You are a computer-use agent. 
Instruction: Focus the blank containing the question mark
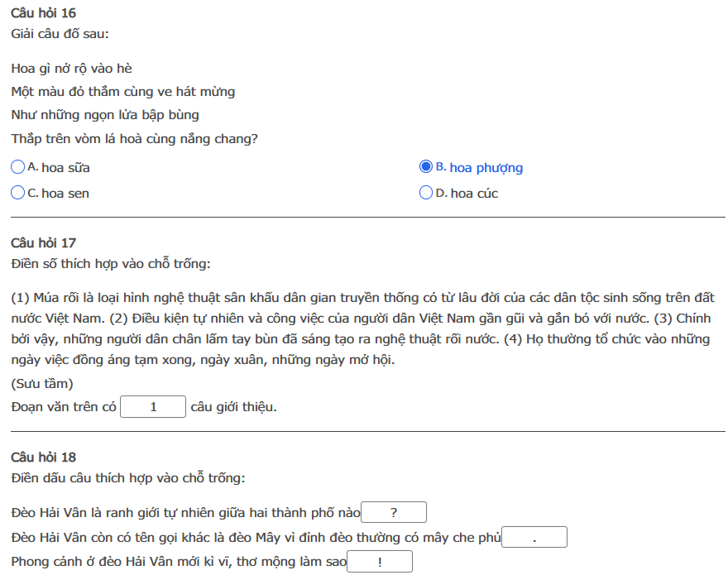coord(393,512)
